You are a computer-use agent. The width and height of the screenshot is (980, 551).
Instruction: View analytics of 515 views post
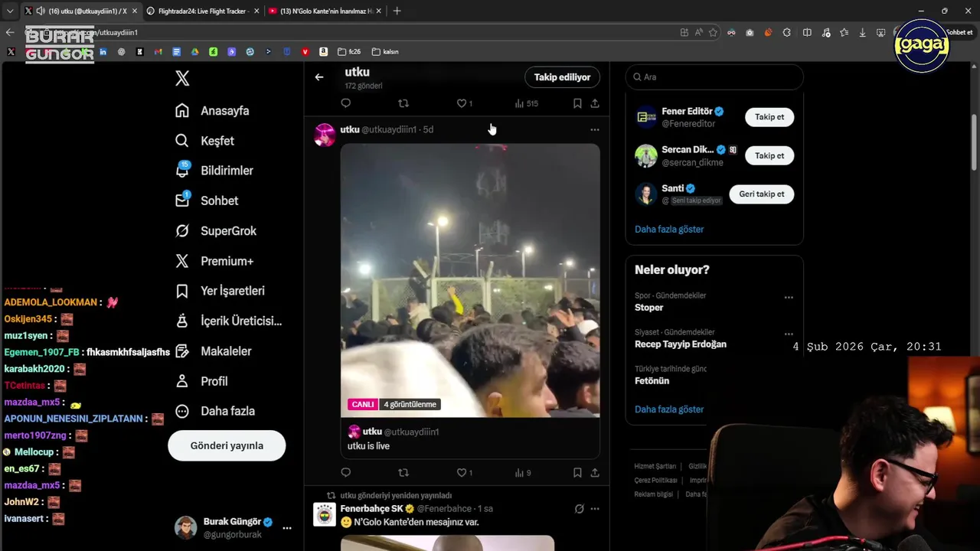[x=526, y=103]
